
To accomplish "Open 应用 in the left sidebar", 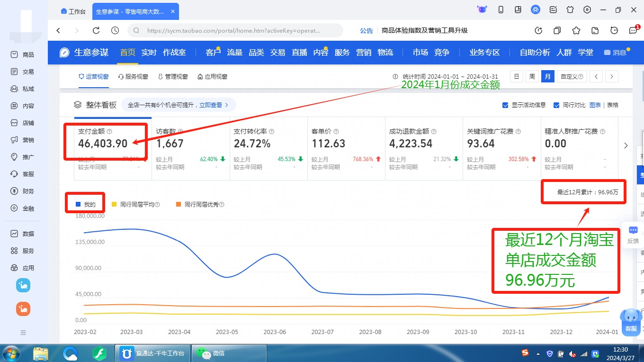I will click(x=23, y=268).
